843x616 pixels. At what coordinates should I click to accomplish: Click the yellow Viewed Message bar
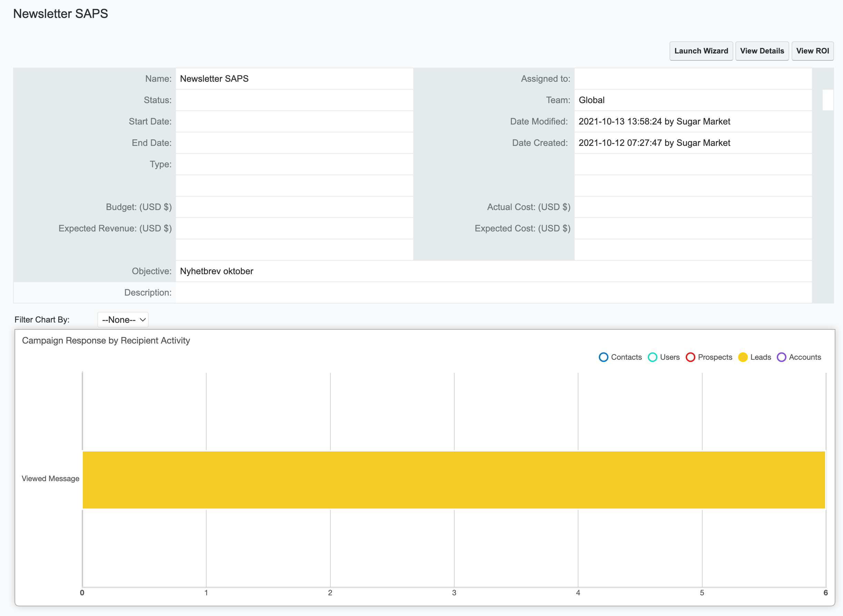(x=453, y=479)
